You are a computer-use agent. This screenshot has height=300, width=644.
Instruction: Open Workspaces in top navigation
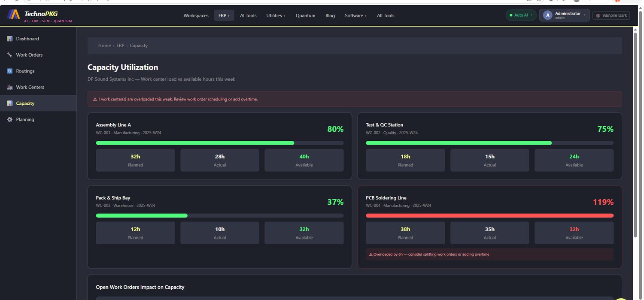click(196, 15)
